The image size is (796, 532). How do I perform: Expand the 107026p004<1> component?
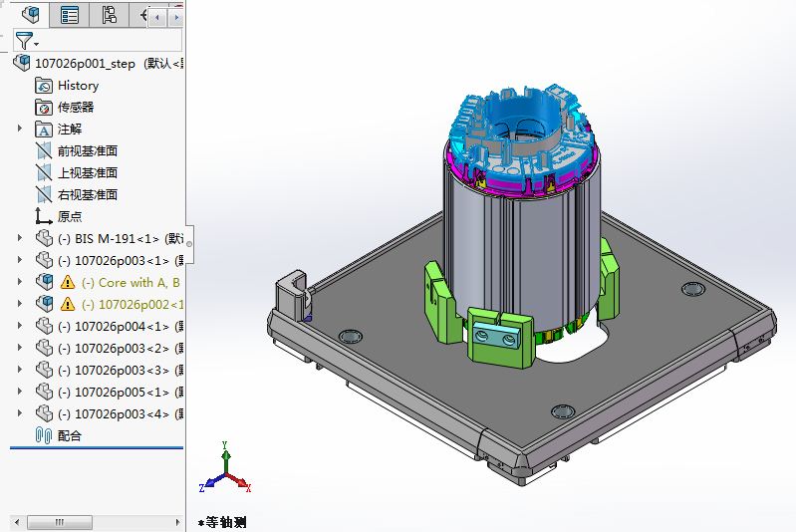[x=20, y=325]
